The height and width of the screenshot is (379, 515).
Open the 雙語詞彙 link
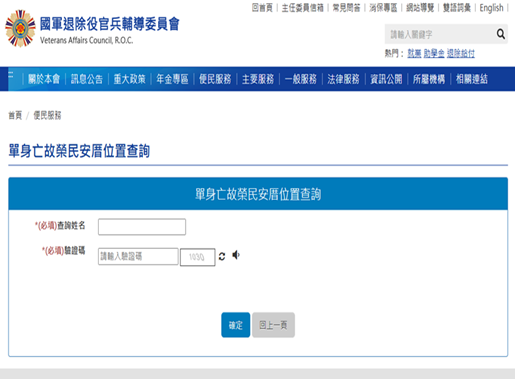(x=457, y=8)
